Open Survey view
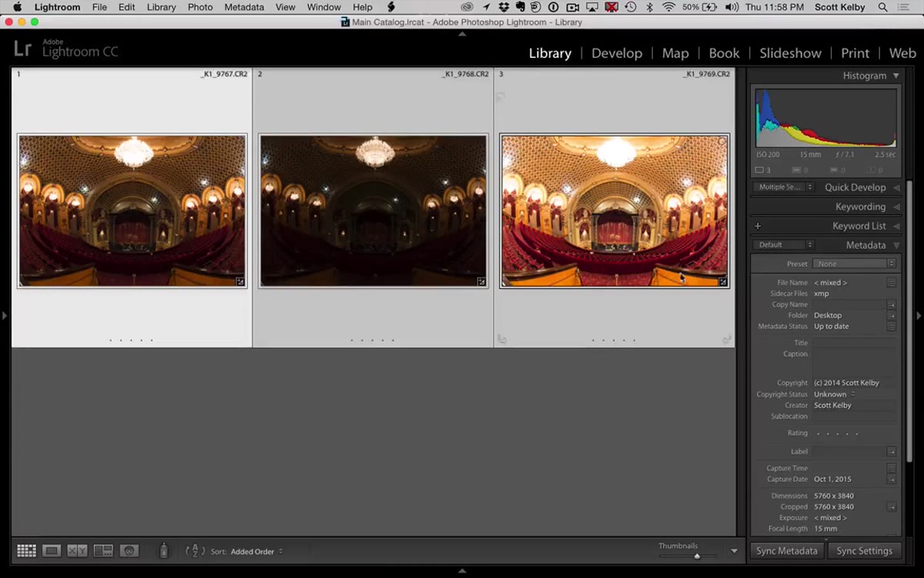 (x=103, y=550)
